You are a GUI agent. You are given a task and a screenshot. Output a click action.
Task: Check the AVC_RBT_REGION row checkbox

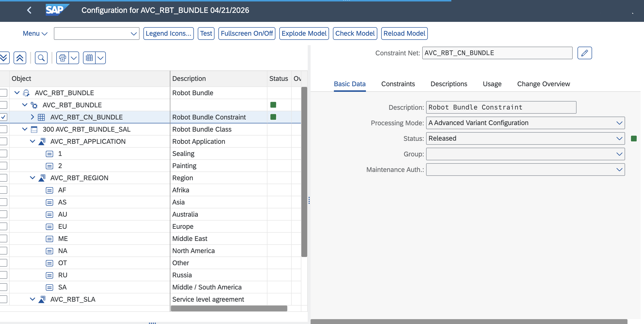coord(3,178)
